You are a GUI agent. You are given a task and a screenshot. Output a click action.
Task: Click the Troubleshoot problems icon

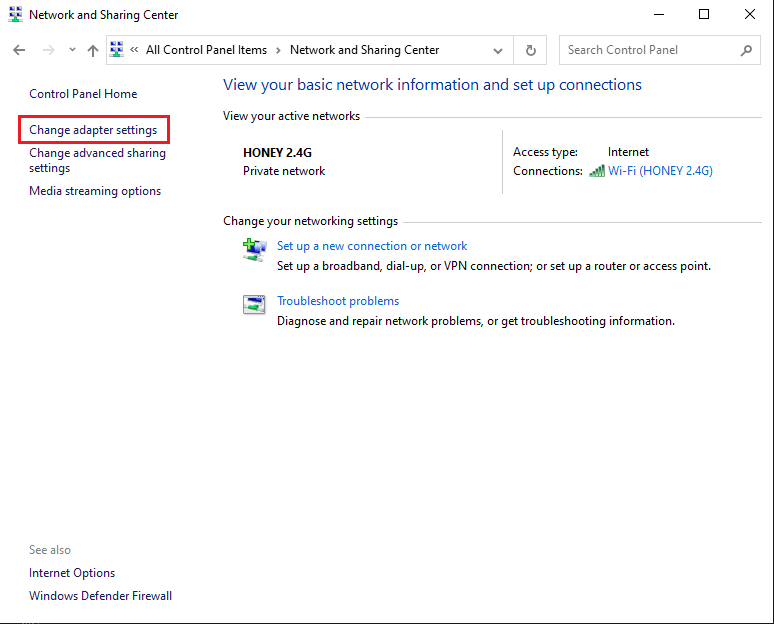coord(254,305)
